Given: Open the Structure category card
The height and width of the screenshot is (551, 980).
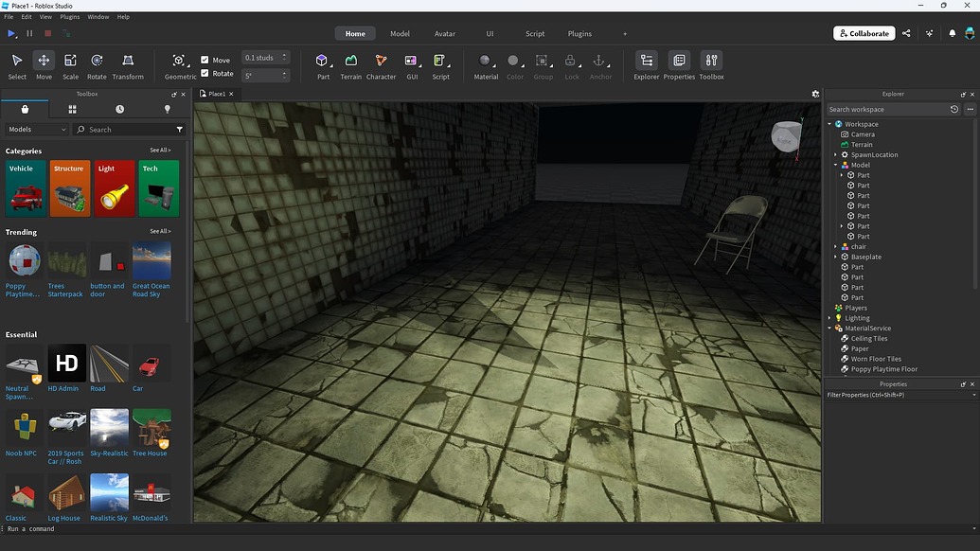Looking at the screenshot, I should 70,188.
